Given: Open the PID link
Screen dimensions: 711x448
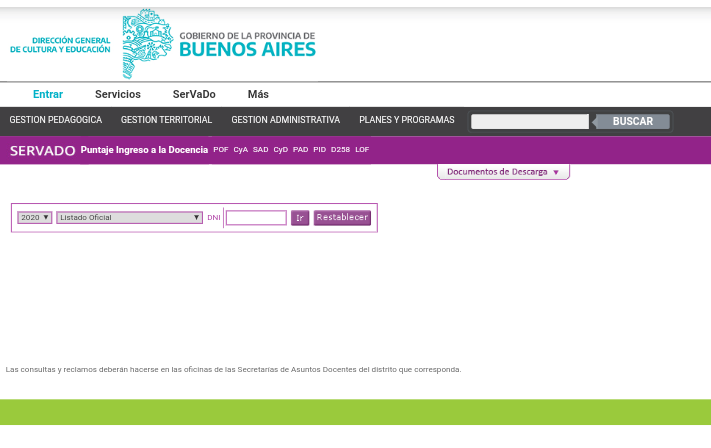Looking at the screenshot, I should coord(320,149).
